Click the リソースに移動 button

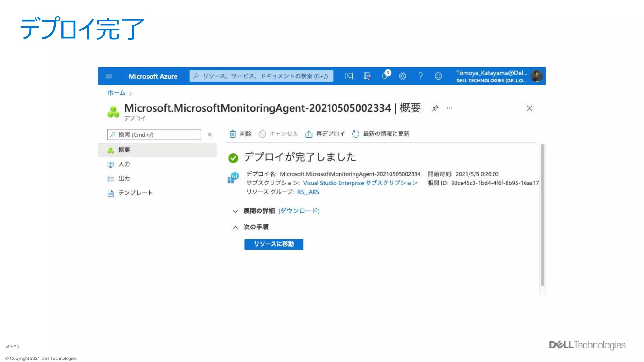click(274, 244)
